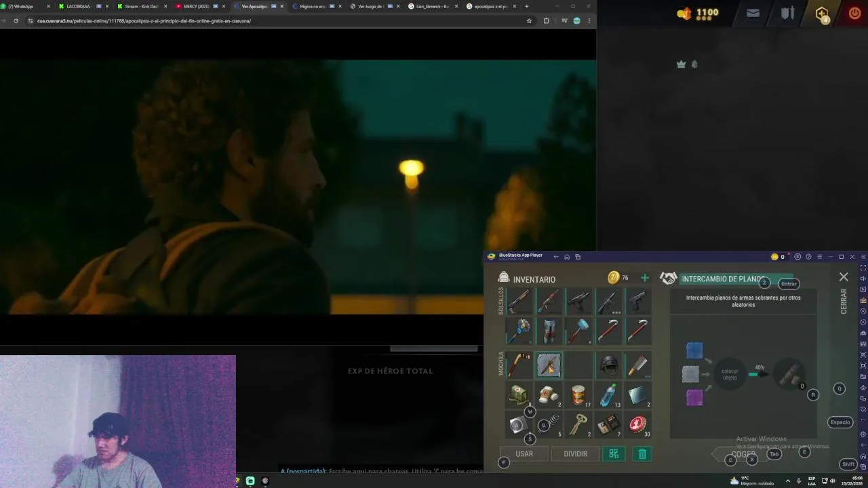Select the red bottle cap stack of 30
The width and height of the screenshot is (868, 488).
pyautogui.click(x=638, y=424)
